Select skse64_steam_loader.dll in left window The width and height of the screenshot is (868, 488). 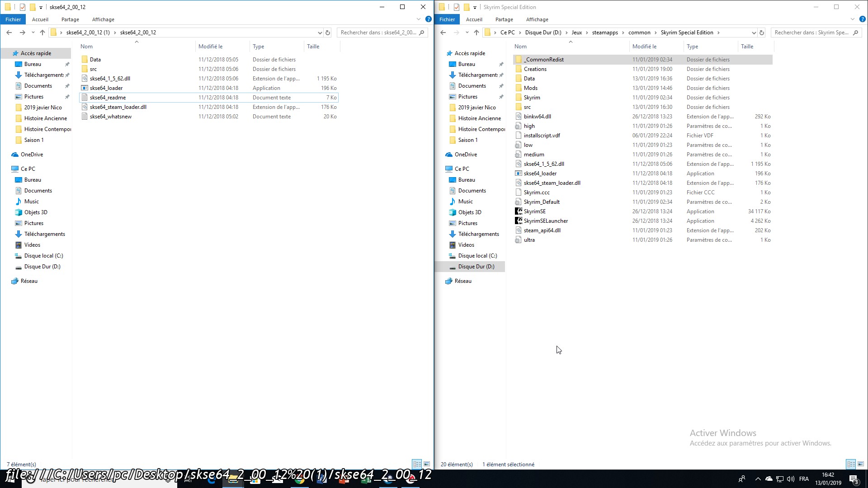click(118, 107)
